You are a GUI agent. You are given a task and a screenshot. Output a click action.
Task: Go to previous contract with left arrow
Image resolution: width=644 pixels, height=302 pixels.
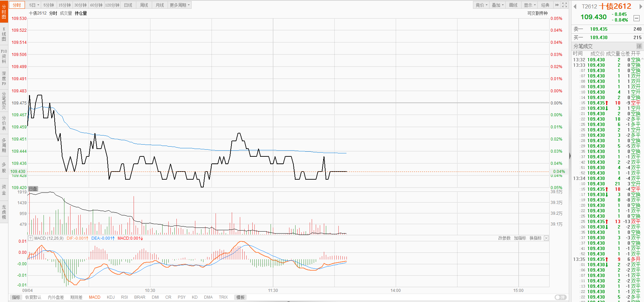coord(575,6)
